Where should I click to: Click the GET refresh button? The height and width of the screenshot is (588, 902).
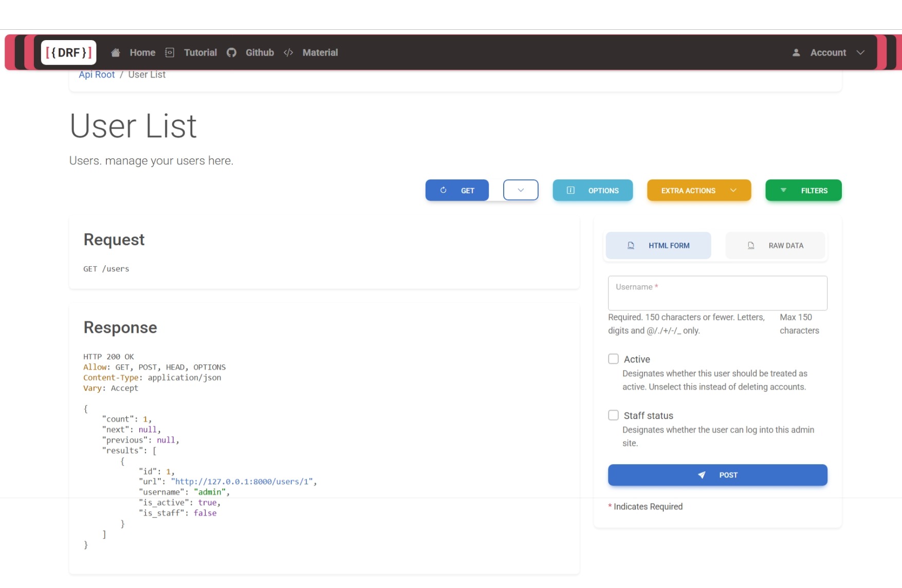(x=457, y=190)
